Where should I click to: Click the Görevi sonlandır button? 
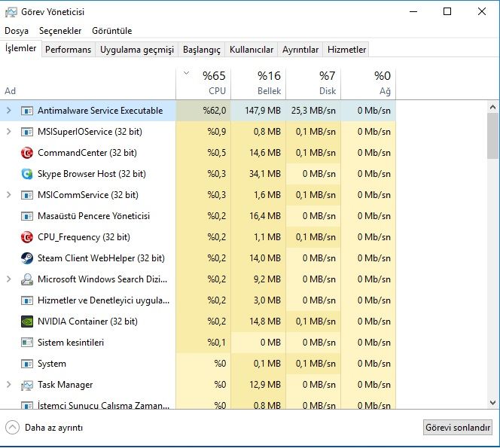[x=458, y=428]
